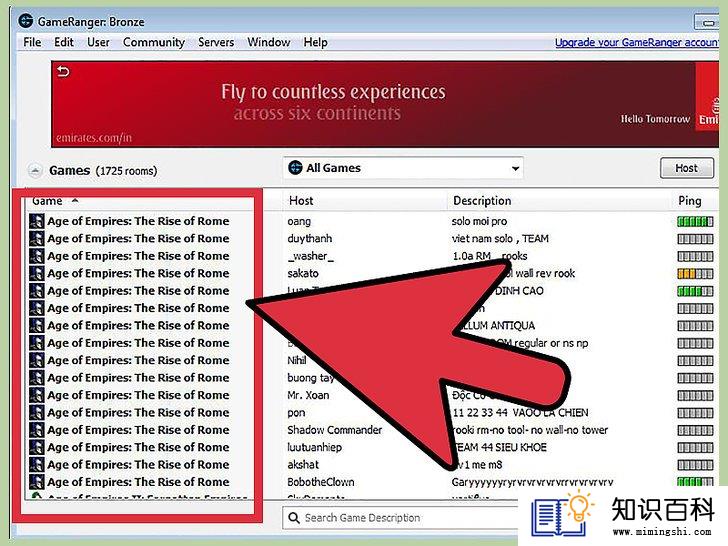Click the globe icon in All Games dropdown
This screenshot has width=728, height=546.
pos(295,168)
